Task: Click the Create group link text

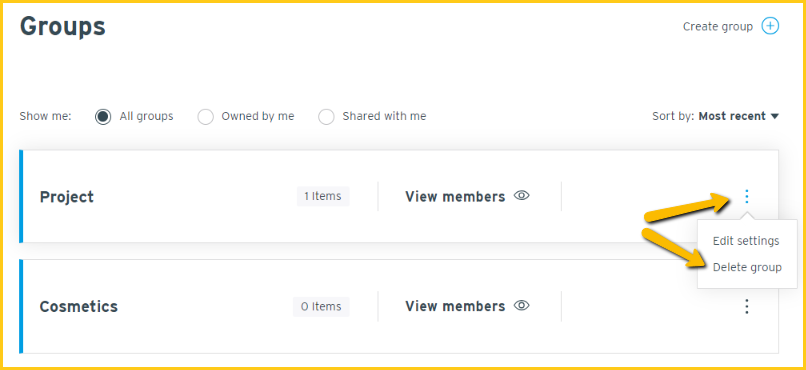Action: tap(718, 27)
